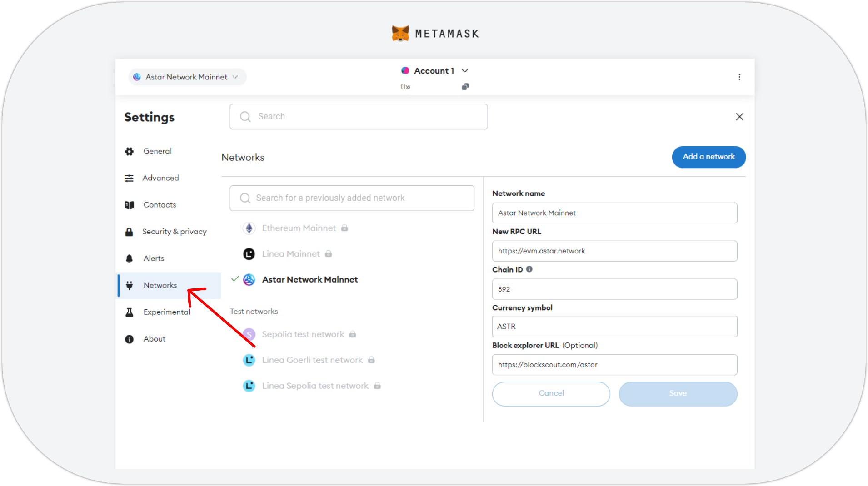Open the Astar Network Mainnet network dropdown
The width and height of the screenshot is (868, 486).
(187, 77)
